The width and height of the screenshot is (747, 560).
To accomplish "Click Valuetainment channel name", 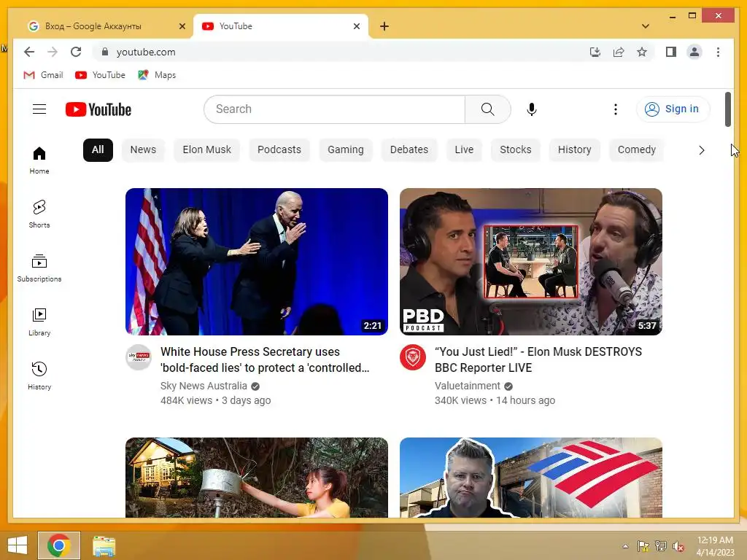I will click(x=468, y=386).
